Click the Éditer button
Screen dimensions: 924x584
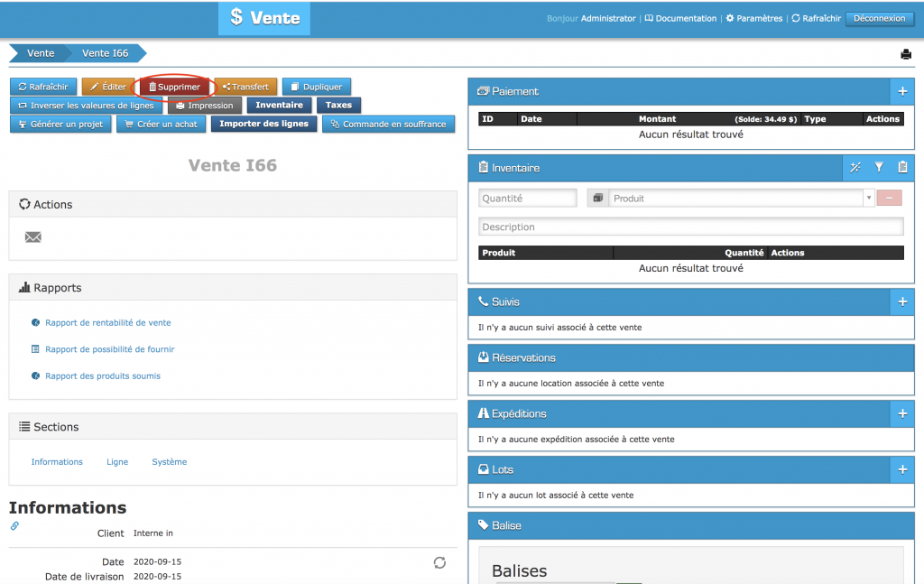107,87
